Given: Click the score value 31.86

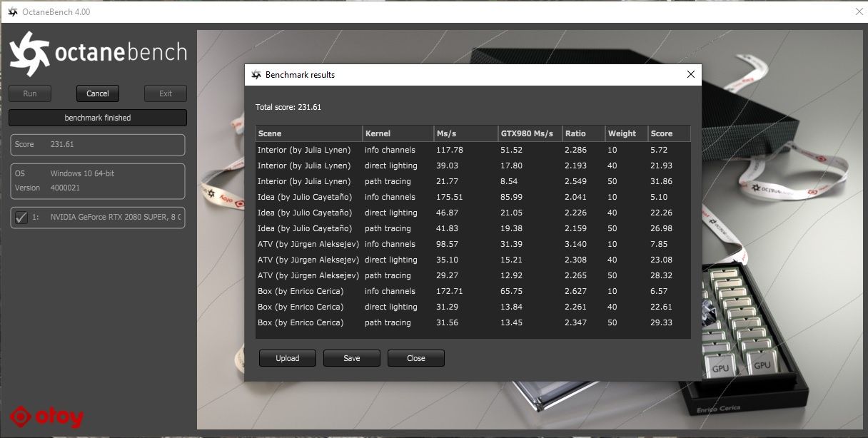Looking at the screenshot, I should point(662,181).
